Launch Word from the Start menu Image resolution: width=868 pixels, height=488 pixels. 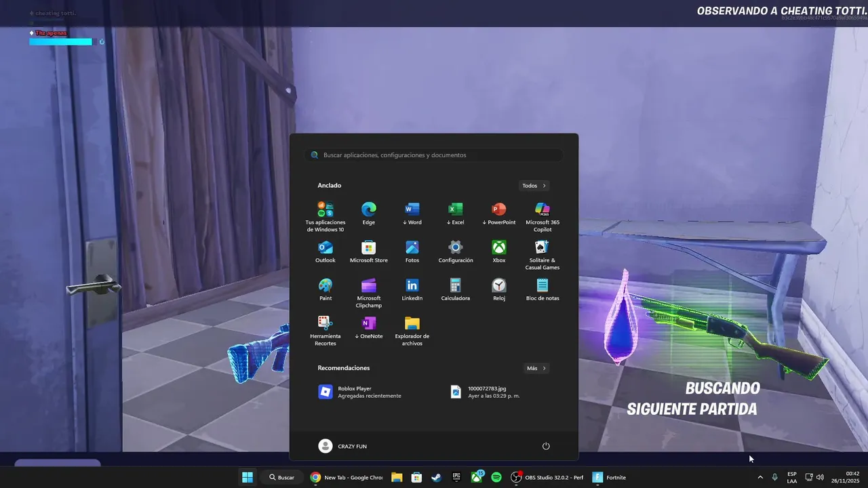click(412, 213)
